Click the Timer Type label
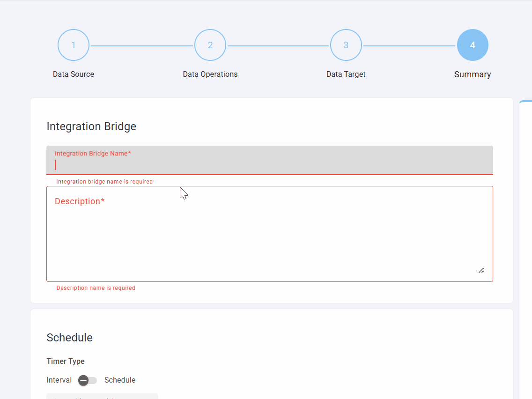 pos(66,362)
